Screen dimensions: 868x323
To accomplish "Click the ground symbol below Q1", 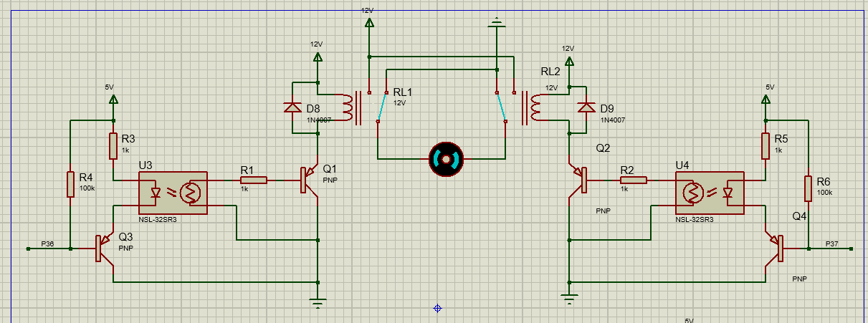I will click(x=318, y=302).
